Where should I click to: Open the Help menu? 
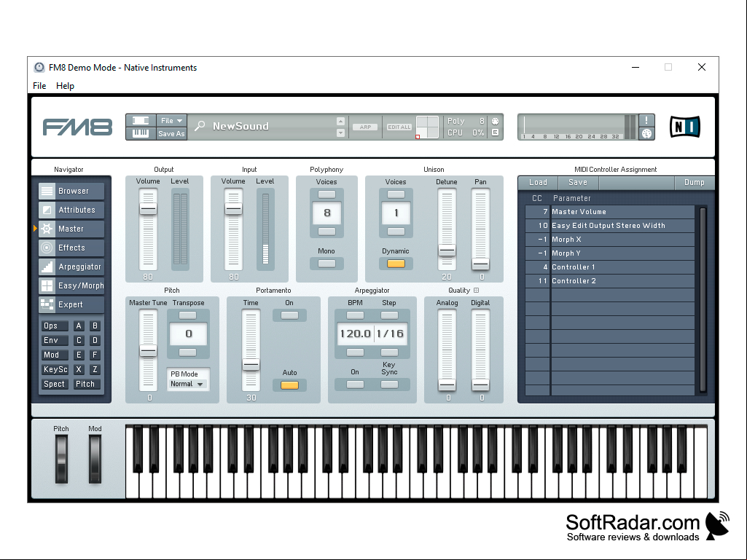point(66,86)
